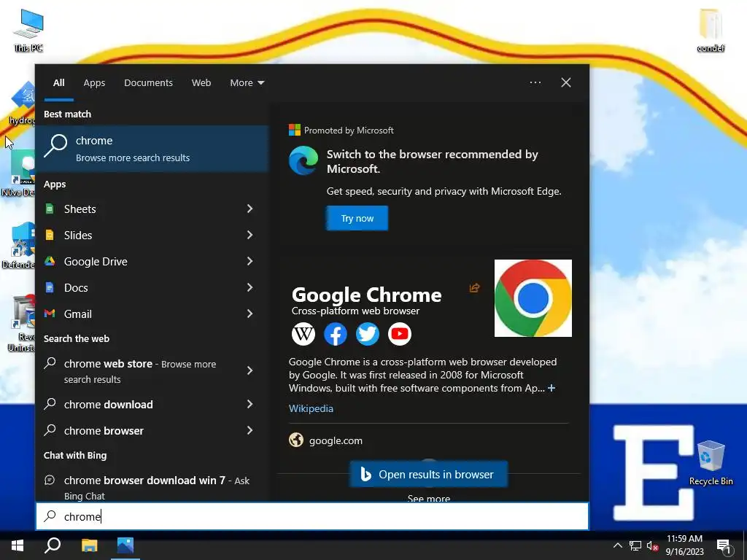Click the muted volume icon in tray
Viewport: 747px width, 560px height.
pyautogui.click(x=652, y=545)
